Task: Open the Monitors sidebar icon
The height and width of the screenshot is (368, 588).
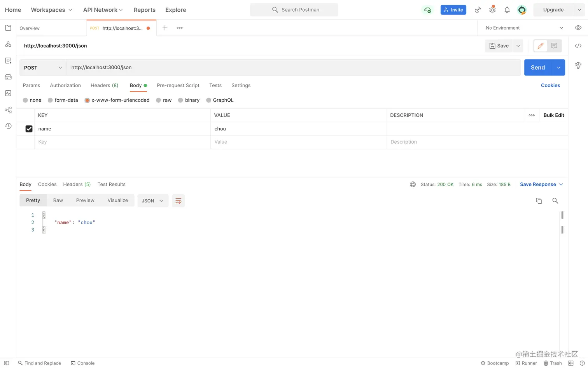Action: [8, 93]
